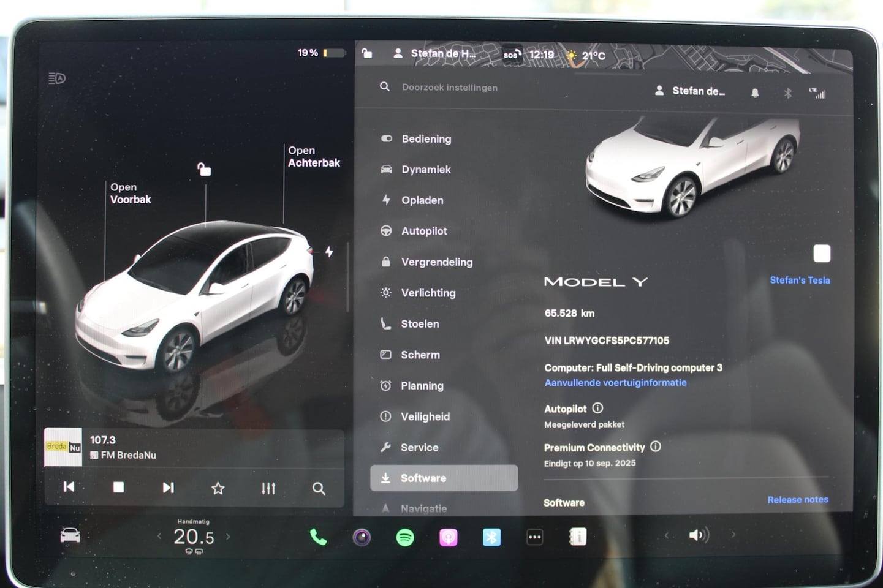Open the Opladen settings menu

pos(422,200)
